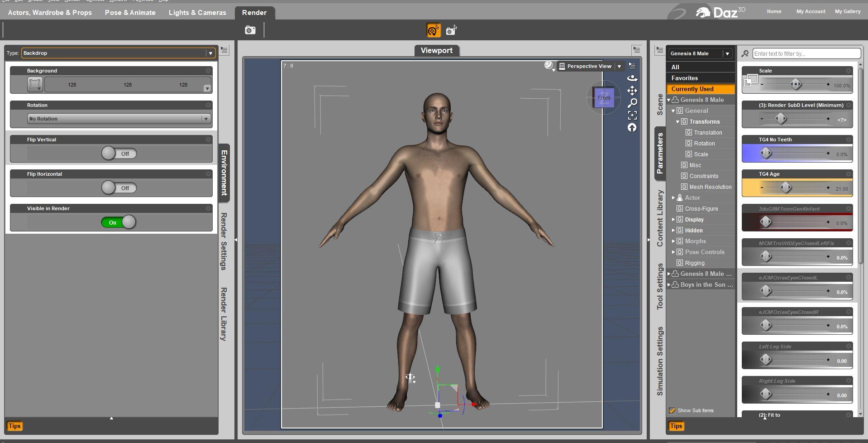Open the Environment pane options menu icon
Image resolution: width=868 pixels, height=443 pixels.
point(224,49)
